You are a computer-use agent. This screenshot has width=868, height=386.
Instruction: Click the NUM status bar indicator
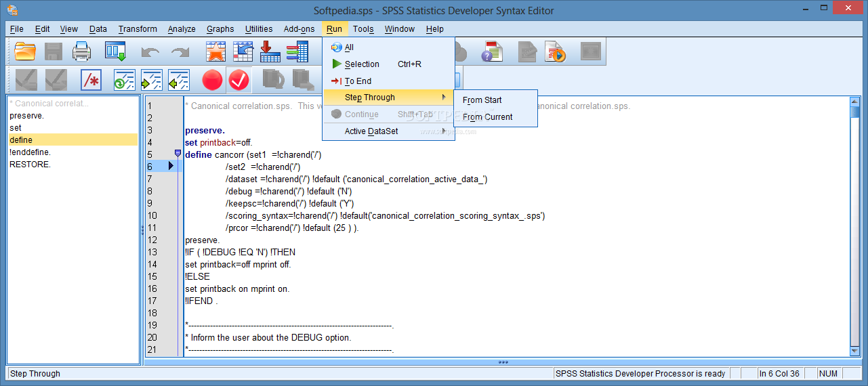click(x=828, y=374)
